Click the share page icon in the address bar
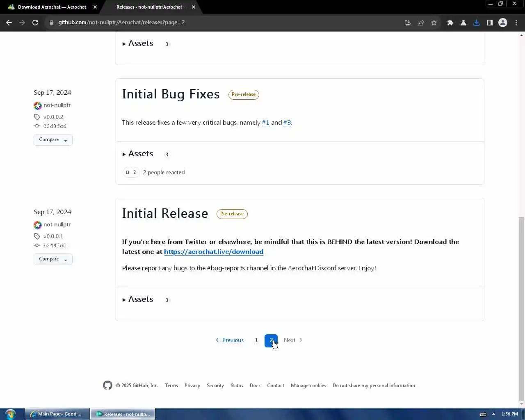 pos(421,23)
